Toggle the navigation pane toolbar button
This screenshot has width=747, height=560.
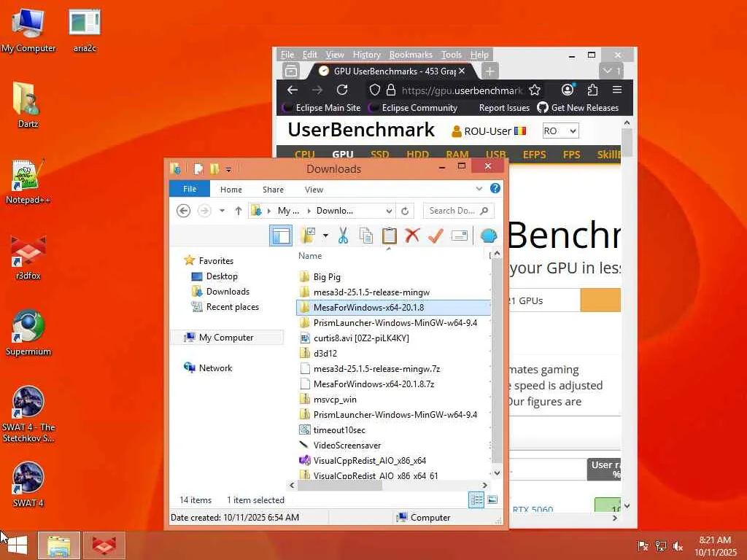point(281,236)
